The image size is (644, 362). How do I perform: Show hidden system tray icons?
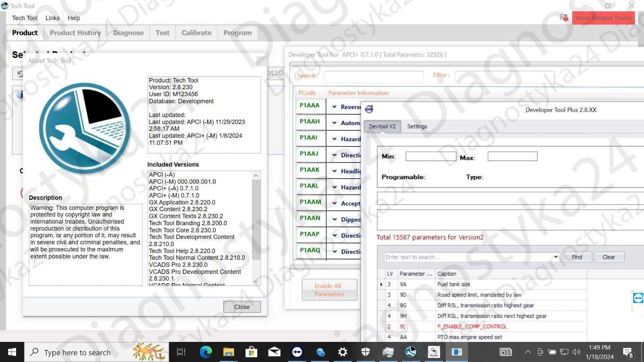[x=528, y=352]
